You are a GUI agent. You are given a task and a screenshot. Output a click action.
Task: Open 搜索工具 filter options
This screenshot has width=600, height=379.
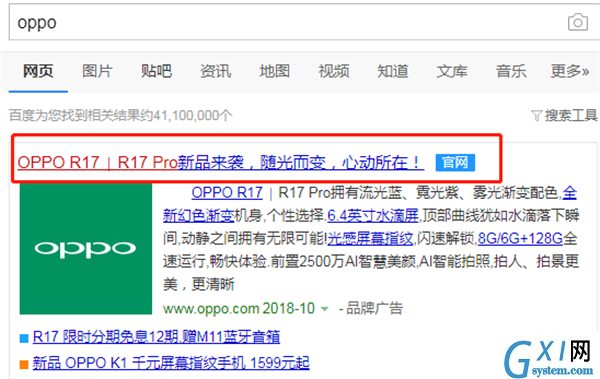(564, 115)
